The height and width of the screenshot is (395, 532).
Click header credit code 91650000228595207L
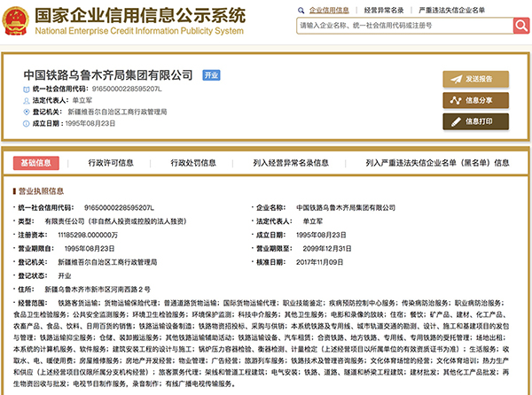point(127,89)
